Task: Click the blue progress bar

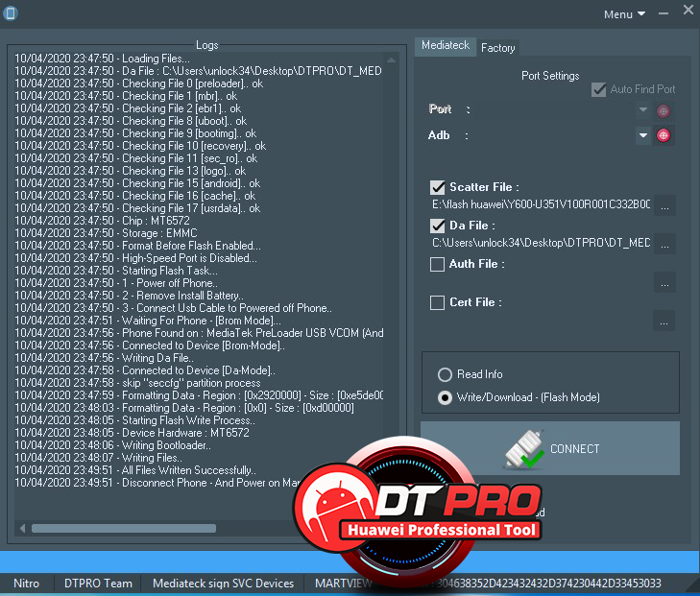Action: pyautogui.click(x=350, y=561)
